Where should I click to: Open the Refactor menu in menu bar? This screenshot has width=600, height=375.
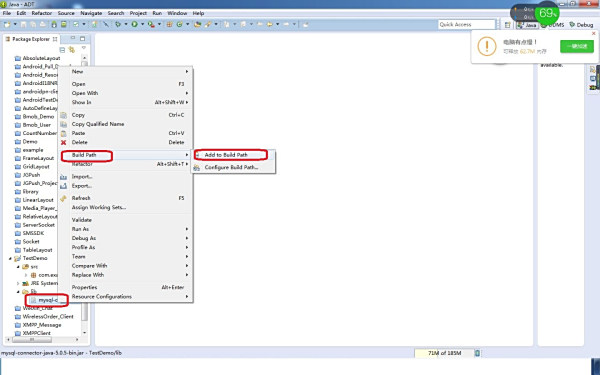(41, 13)
